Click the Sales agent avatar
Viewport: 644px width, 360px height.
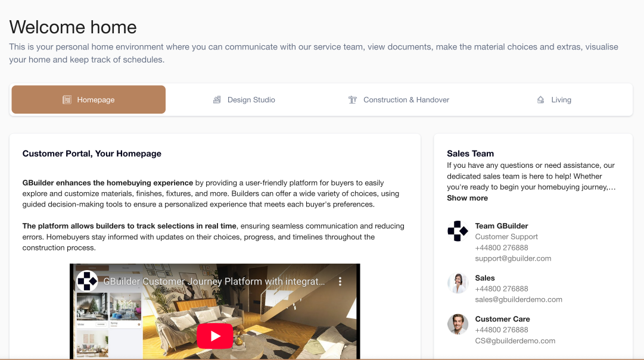coord(458,283)
